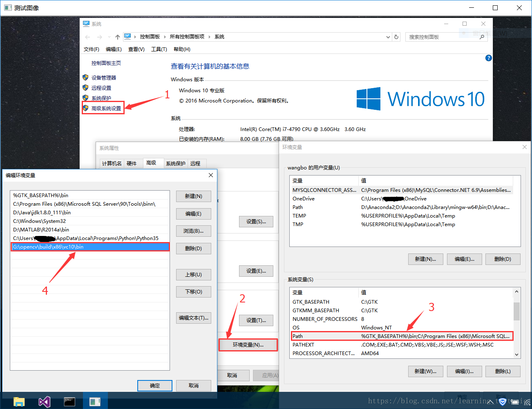Click the Back arrow in System window
The image size is (532, 409).
(87, 37)
